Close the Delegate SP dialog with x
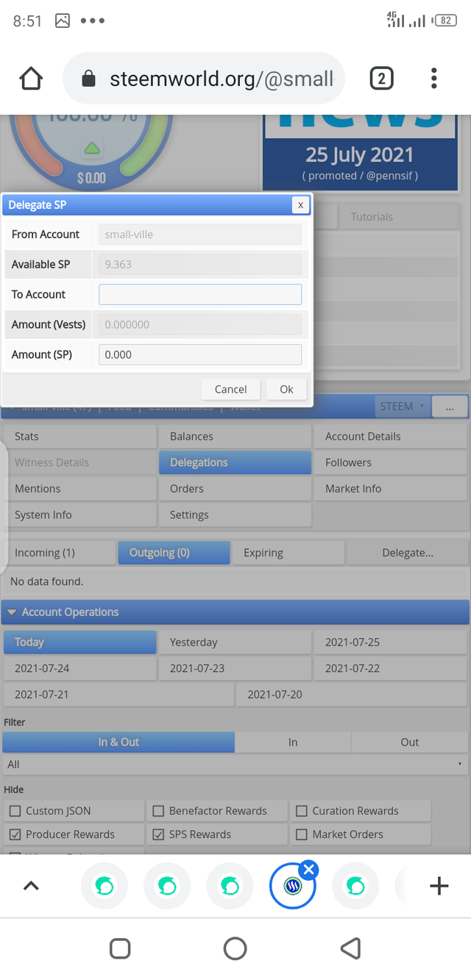The width and height of the screenshot is (471, 980). [x=300, y=205]
